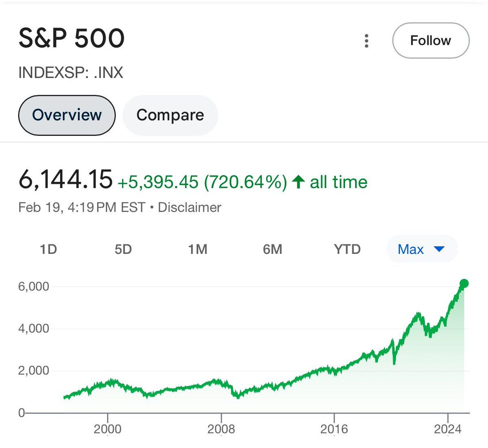Click the green end-point dot on chart
Screen dimensions: 488x448
coord(464,284)
